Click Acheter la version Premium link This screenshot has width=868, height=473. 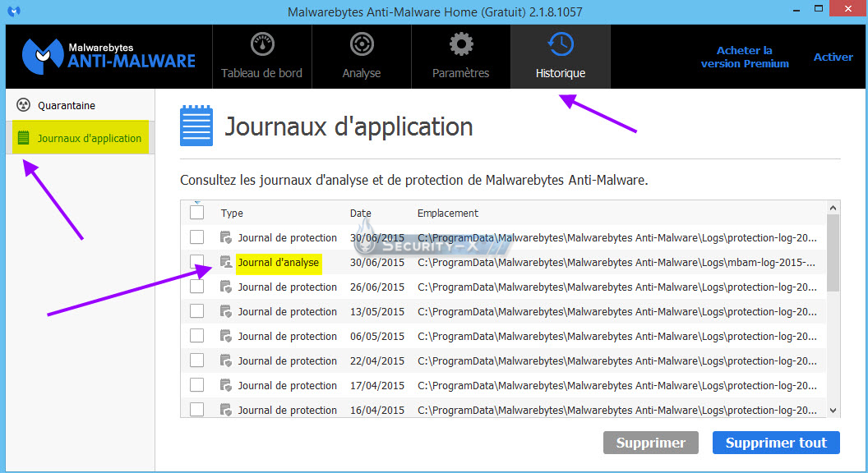coord(745,57)
